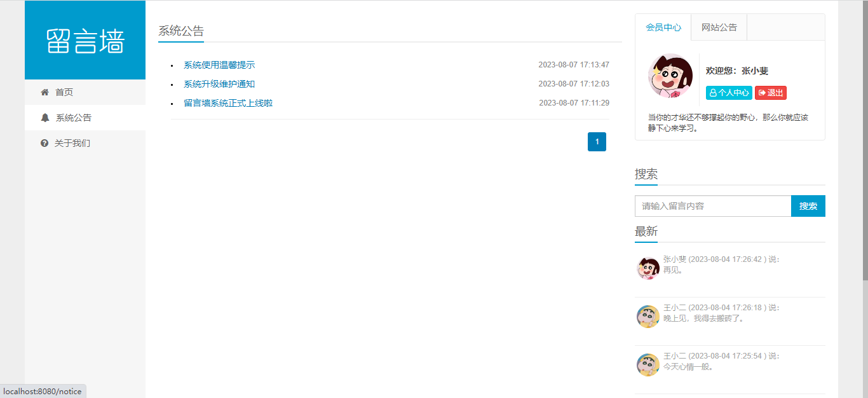Click the 王小二 (2023-08-04 17:26:18) 说 header
This screenshot has height=398, width=868.
pos(721,308)
